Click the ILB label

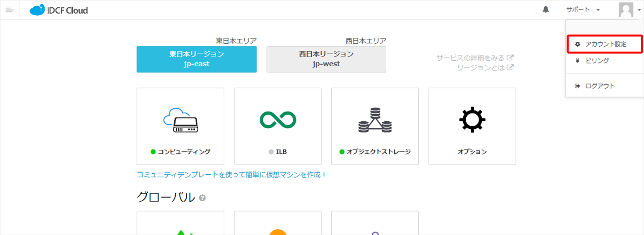[x=281, y=152]
